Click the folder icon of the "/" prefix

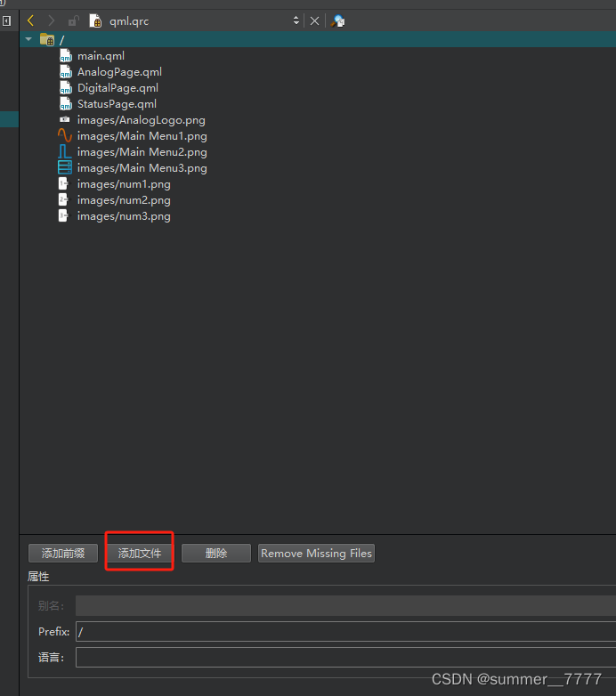coord(47,39)
